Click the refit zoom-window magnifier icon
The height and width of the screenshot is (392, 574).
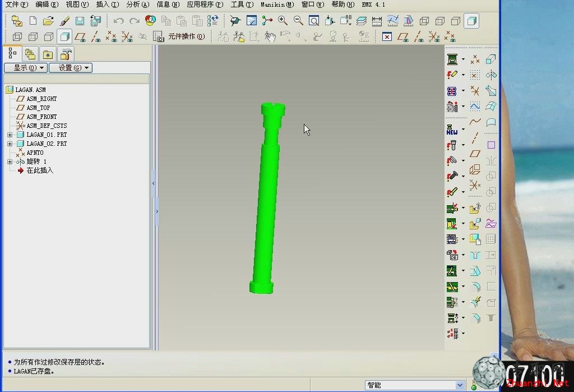[314, 21]
